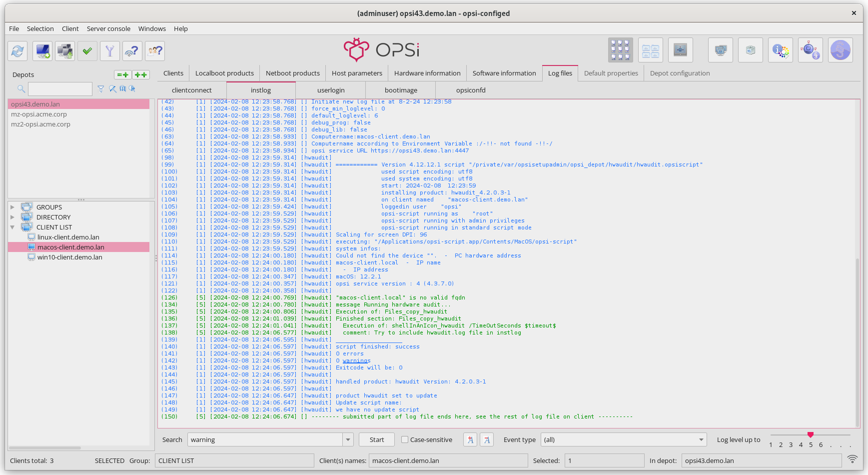Screen dimensions: 868x475
Task: Click the funnel-shaped filter icon in the toolbar
Action: (x=110, y=50)
